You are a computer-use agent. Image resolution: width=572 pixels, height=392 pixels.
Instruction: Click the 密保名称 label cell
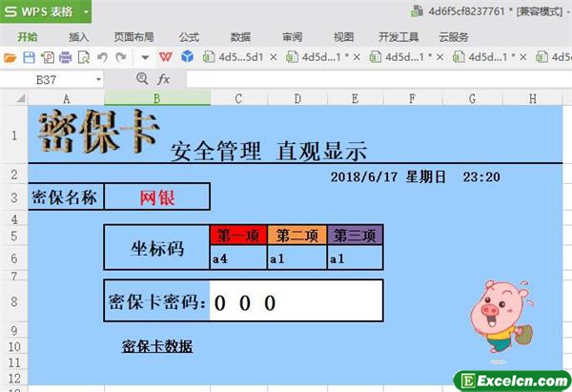pyautogui.click(x=66, y=197)
